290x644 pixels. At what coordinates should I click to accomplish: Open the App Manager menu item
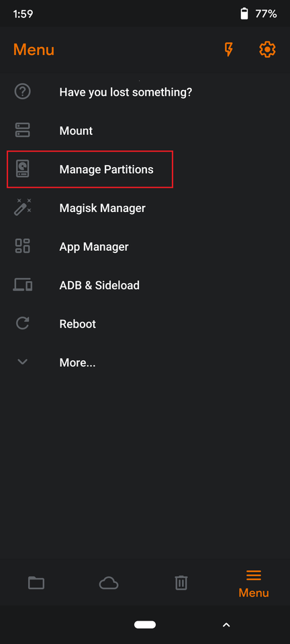click(x=94, y=246)
